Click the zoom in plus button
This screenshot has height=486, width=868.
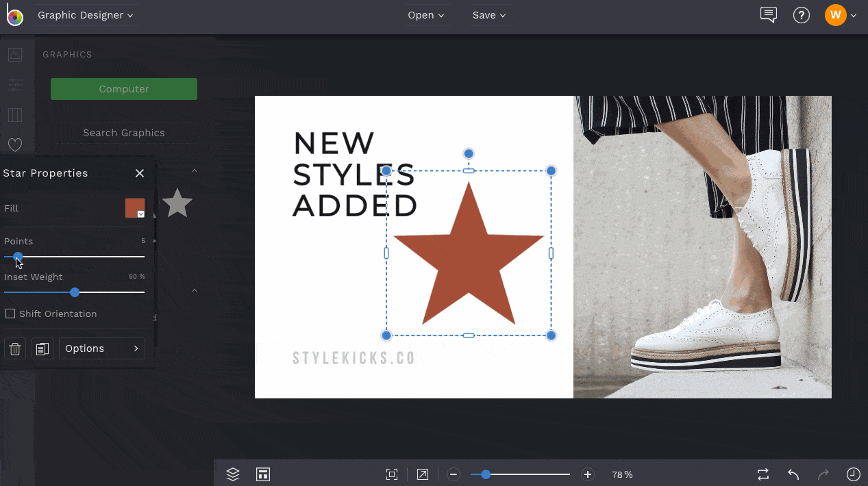(587, 474)
